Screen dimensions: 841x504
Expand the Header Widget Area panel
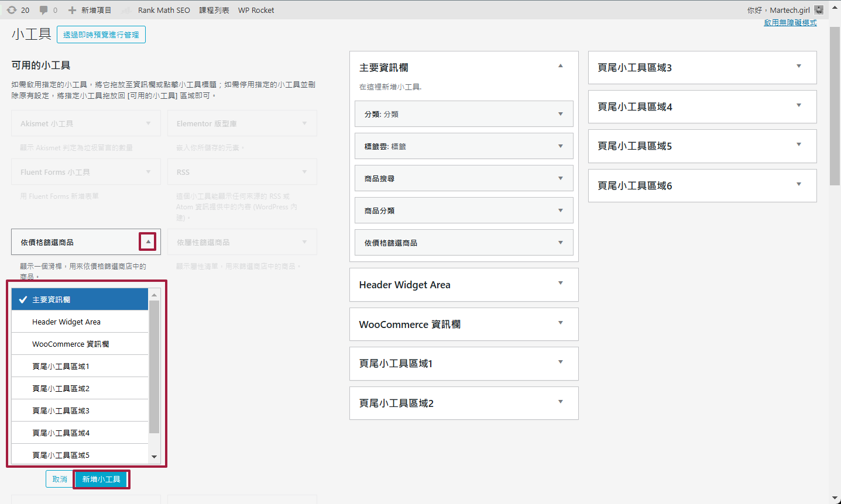(561, 285)
